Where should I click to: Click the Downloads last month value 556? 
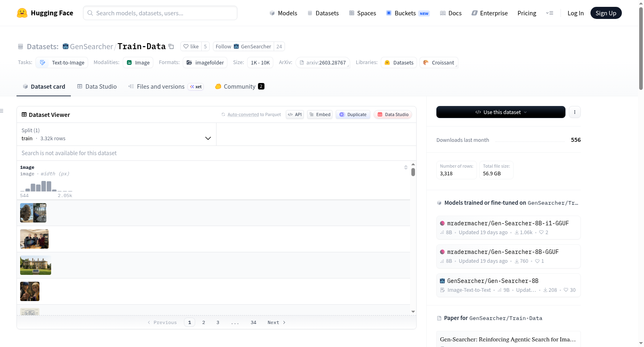576,140
